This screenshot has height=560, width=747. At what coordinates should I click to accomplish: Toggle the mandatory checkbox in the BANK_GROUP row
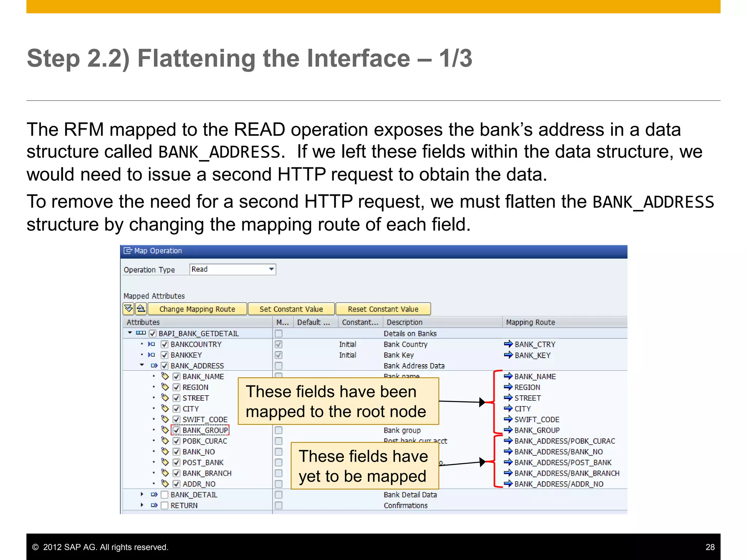click(x=279, y=430)
